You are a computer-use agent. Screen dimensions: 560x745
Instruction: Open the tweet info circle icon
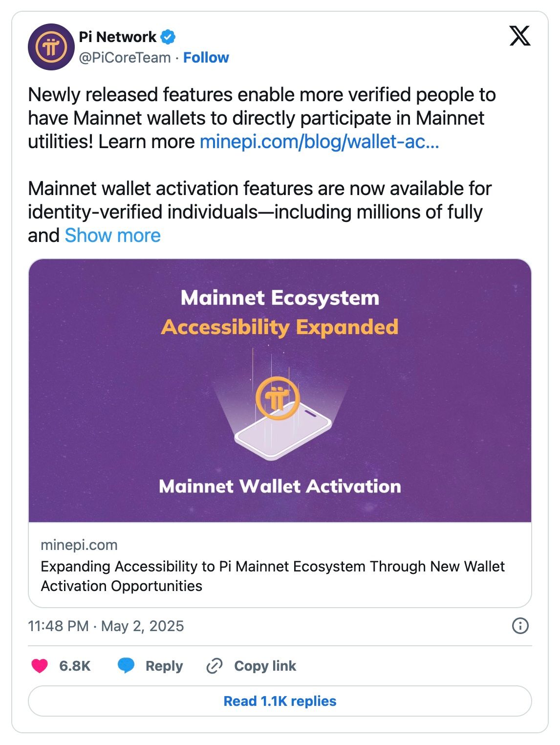520,626
